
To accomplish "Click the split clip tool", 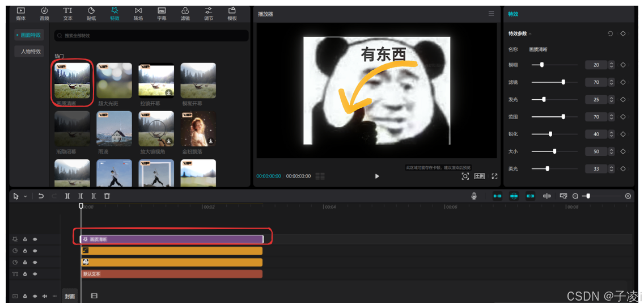I will pos(67,196).
